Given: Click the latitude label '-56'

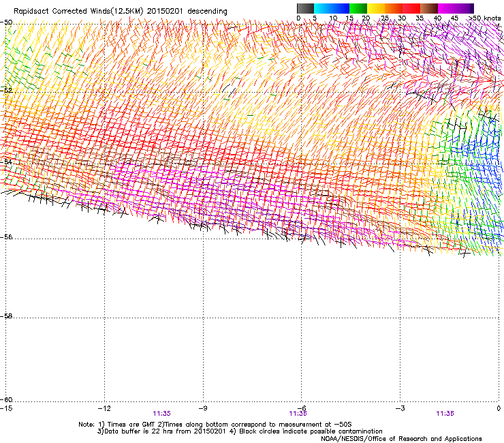Looking at the screenshot, I should [x=6, y=237].
